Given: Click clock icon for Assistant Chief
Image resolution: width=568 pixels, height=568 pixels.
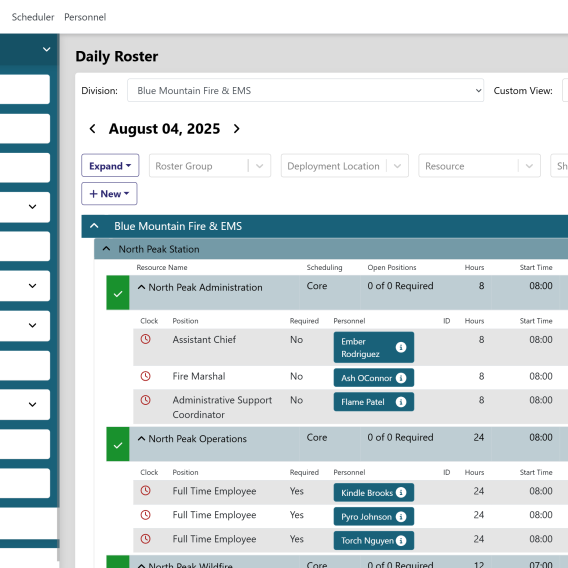Looking at the screenshot, I should (x=146, y=339).
